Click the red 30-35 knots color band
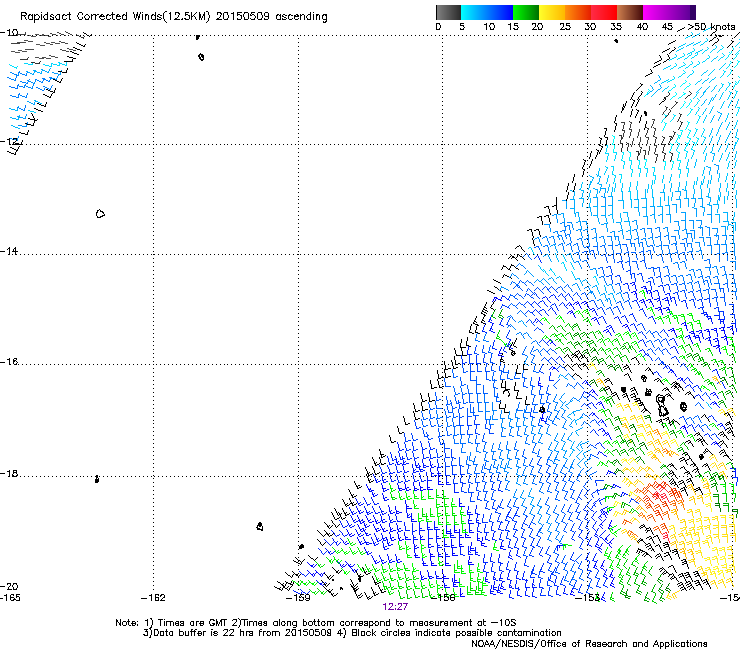 click(604, 12)
